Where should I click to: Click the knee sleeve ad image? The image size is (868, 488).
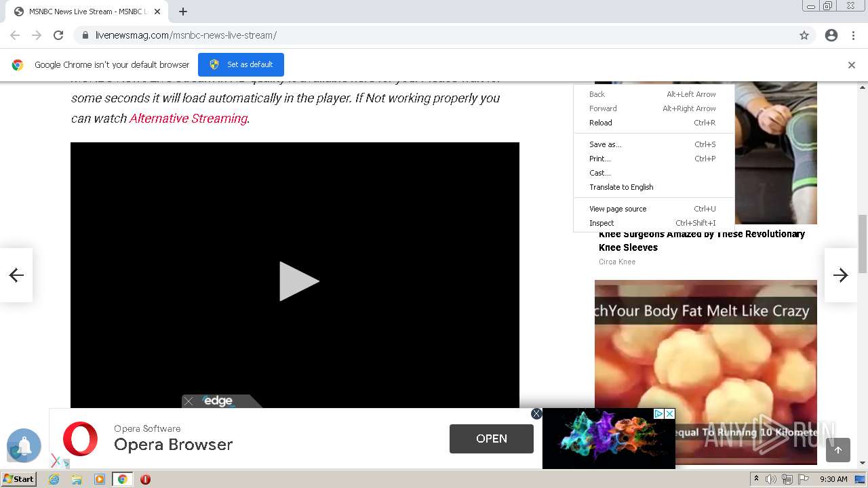(775, 152)
